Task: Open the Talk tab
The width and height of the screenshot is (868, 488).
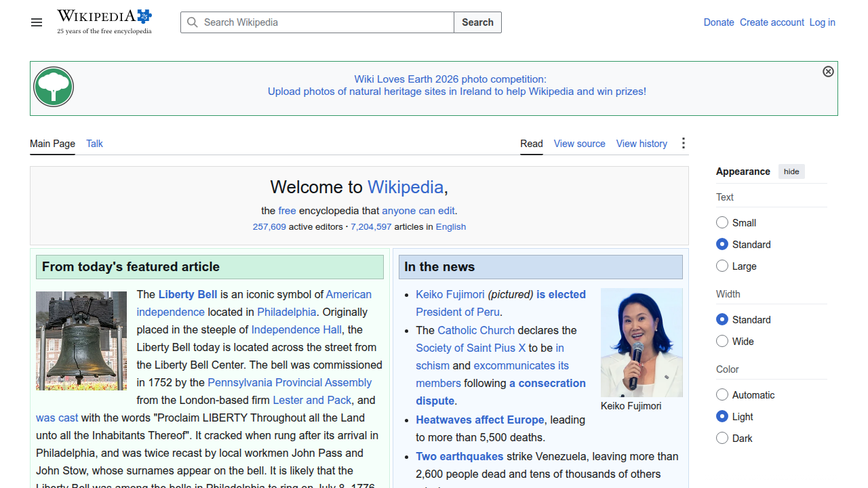Action: 94,144
